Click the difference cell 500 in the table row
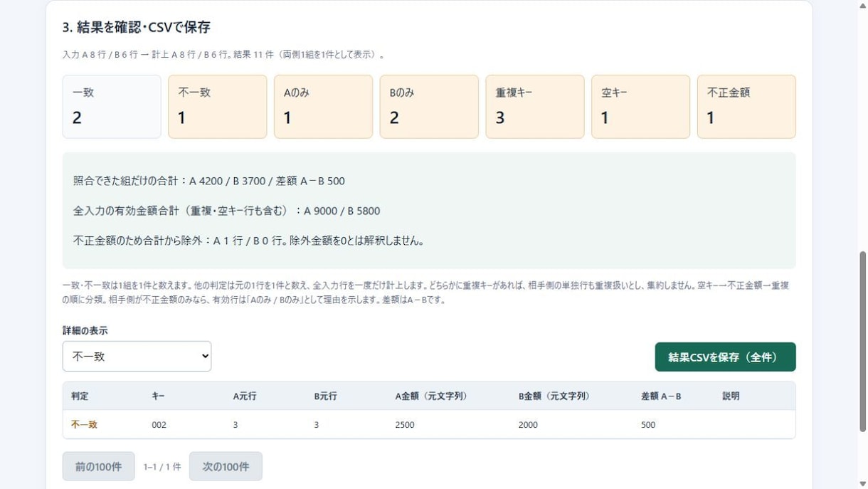The height and width of the screenshot is (489, 868). (648, 424)
